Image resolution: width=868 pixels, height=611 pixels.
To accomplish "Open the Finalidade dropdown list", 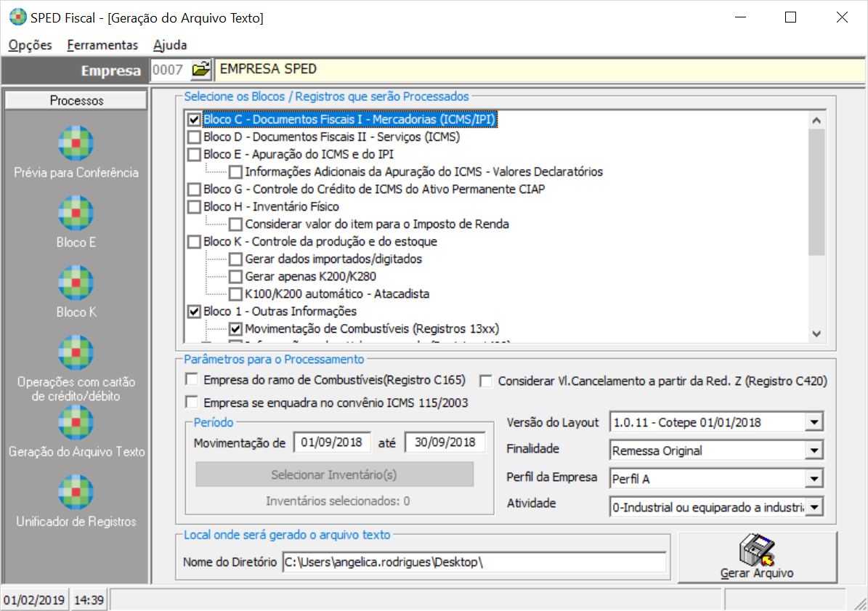I will click(814, 451).
